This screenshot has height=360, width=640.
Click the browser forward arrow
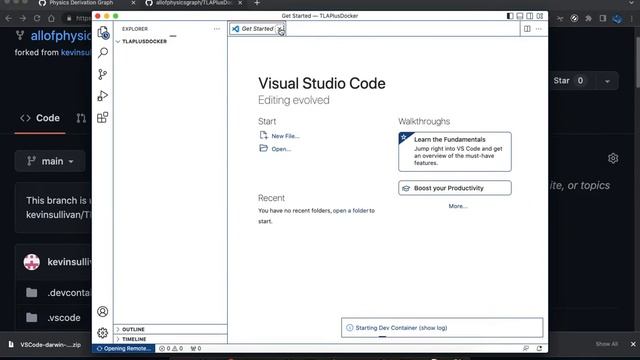23,18
